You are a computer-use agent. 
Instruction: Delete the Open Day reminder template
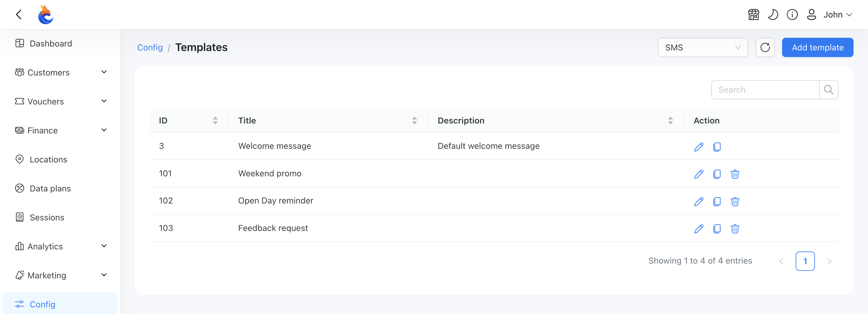[x=735, y=201]
